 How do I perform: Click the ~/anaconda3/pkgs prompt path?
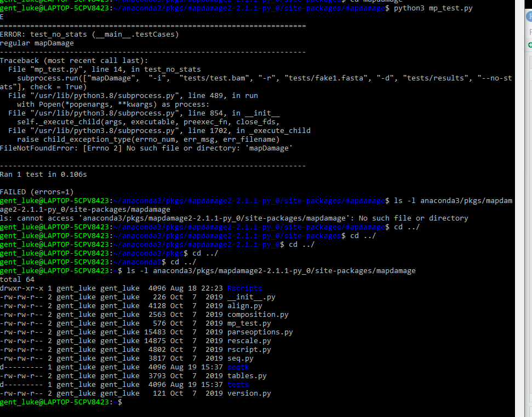148,253
